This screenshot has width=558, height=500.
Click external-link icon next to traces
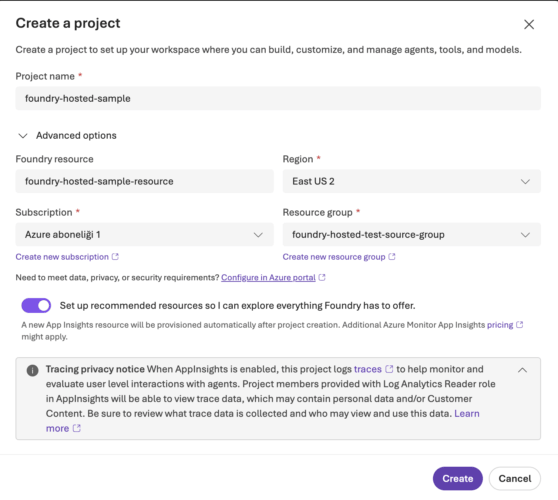(389, 369)
